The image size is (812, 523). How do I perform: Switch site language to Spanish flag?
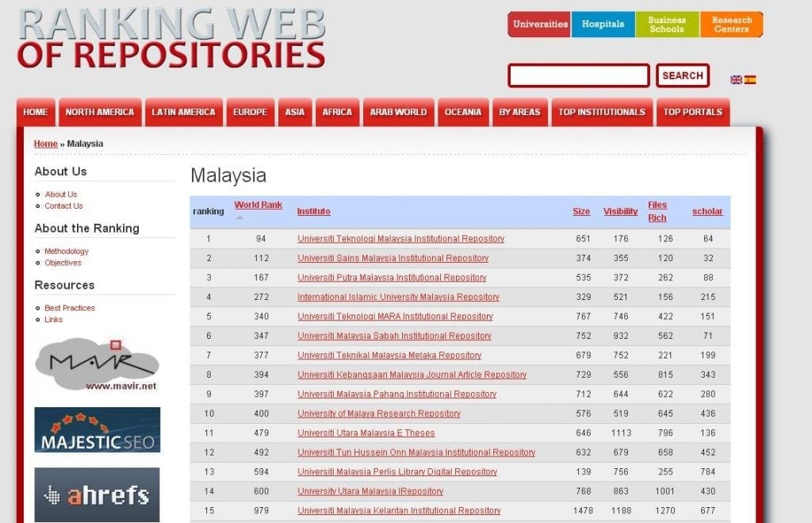pyautogui.click(x=750, y=80)
